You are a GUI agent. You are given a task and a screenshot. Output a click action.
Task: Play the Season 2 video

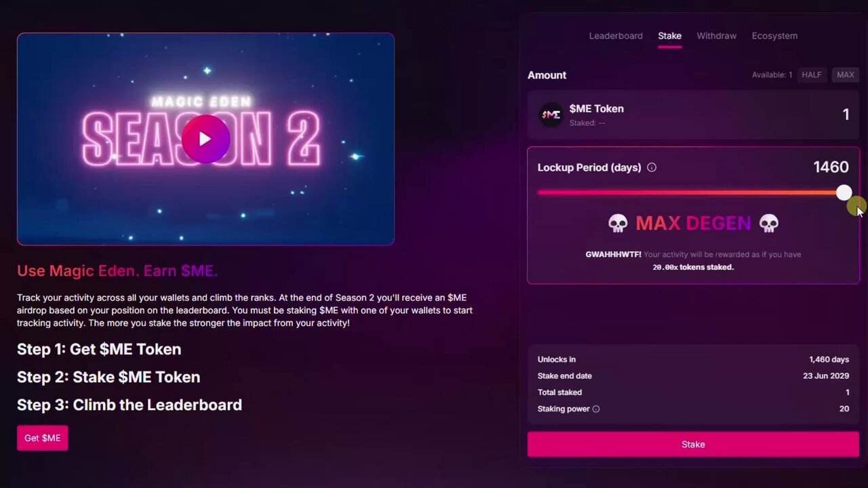205,139
